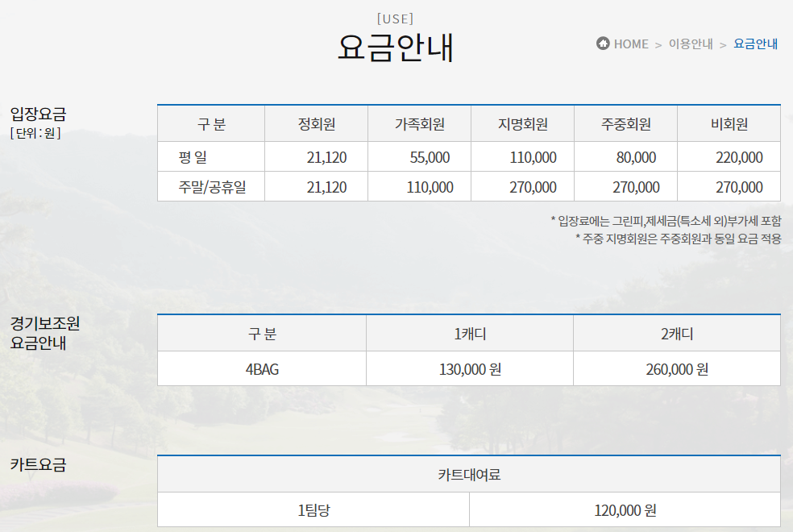This screenshot has width=793, height=532.
Task: Click 110,000 in the 평일 지명회원 cell
Action: (533, 157)
